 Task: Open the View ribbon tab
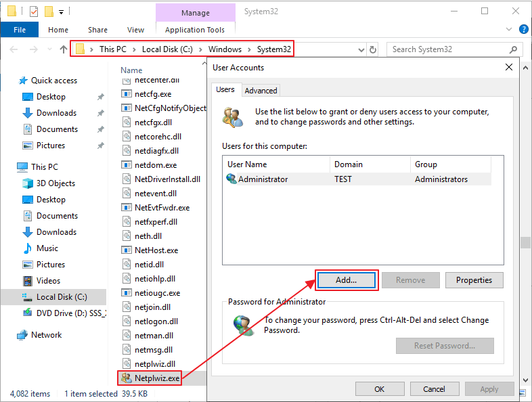[x=136, y=30]
